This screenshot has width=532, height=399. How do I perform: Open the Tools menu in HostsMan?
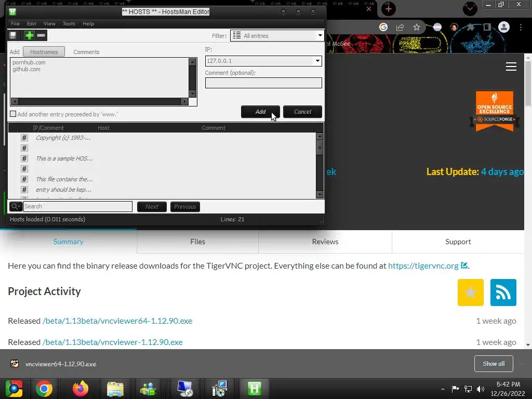pyautogui.click(x=69, y=24)
